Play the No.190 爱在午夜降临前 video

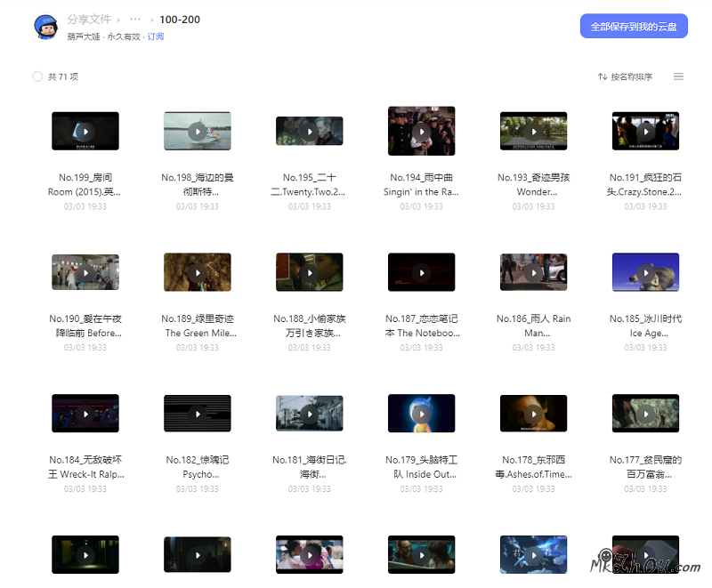pos(85,272)
